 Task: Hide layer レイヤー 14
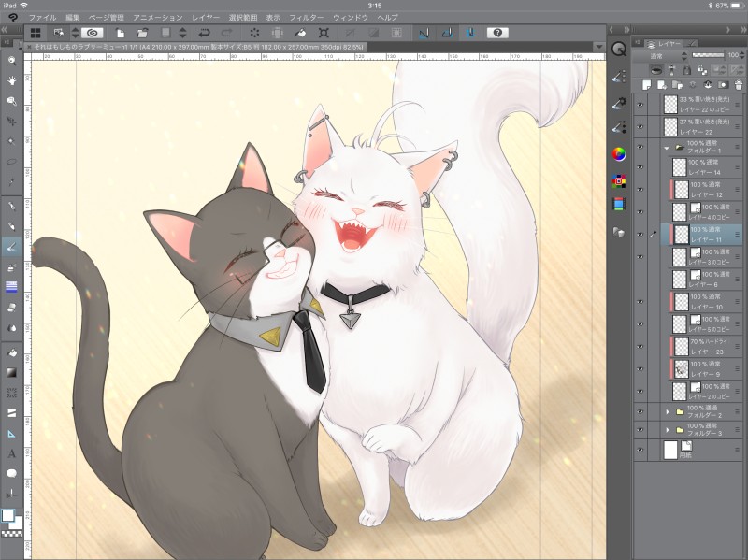pyautogui.click(x=640, y=167)
